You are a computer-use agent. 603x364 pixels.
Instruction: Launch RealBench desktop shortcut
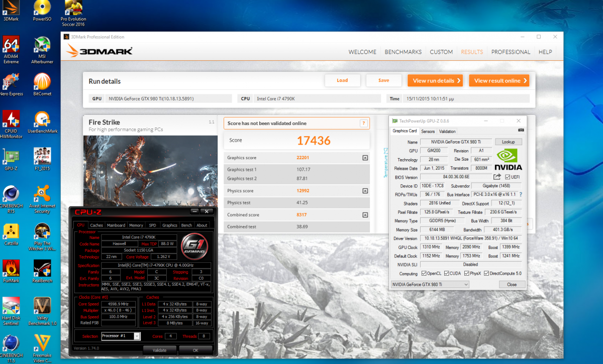[42, 272]
